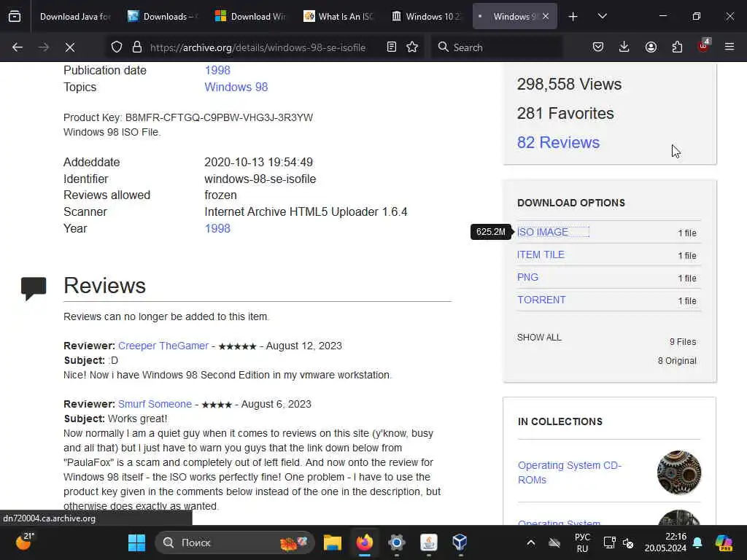Open the gear settings app on taskbar
This screenshot has width=747, height=560.
point(396,542)
